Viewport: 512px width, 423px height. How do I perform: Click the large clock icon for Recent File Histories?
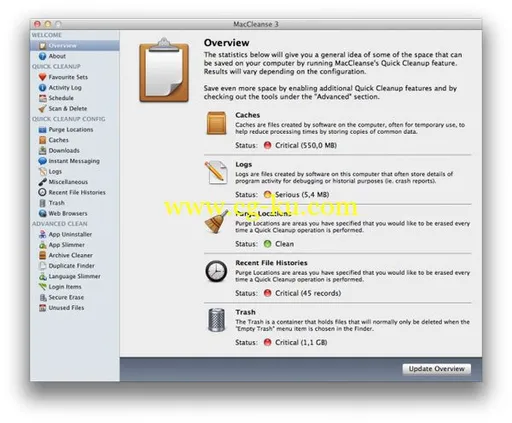coord(216,271)
